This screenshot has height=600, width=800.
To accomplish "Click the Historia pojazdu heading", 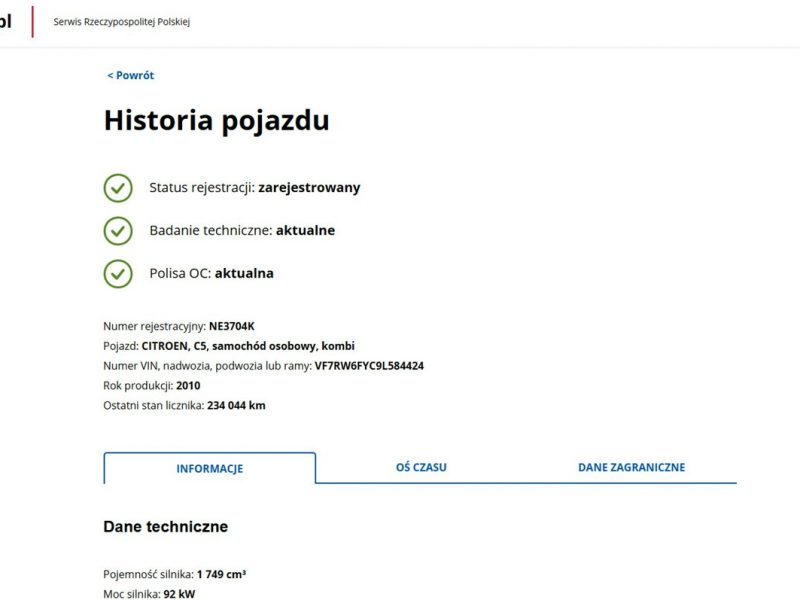I will (216, 120).
